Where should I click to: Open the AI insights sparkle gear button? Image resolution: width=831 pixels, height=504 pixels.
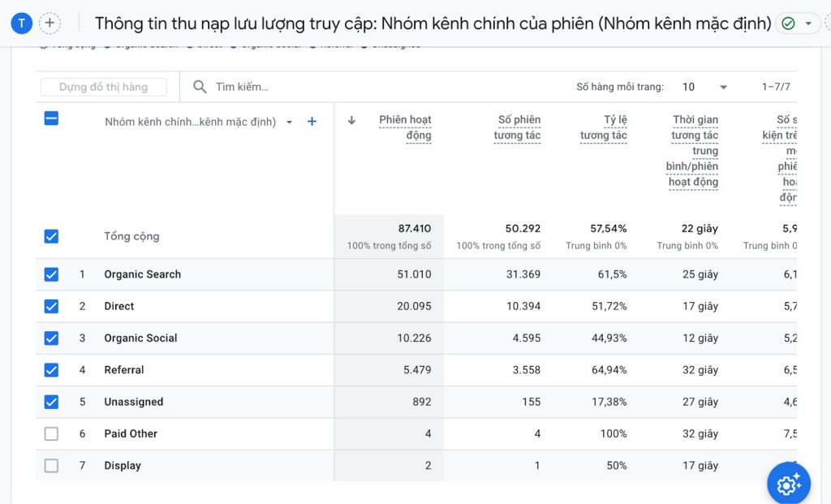[x=788, y=484]
